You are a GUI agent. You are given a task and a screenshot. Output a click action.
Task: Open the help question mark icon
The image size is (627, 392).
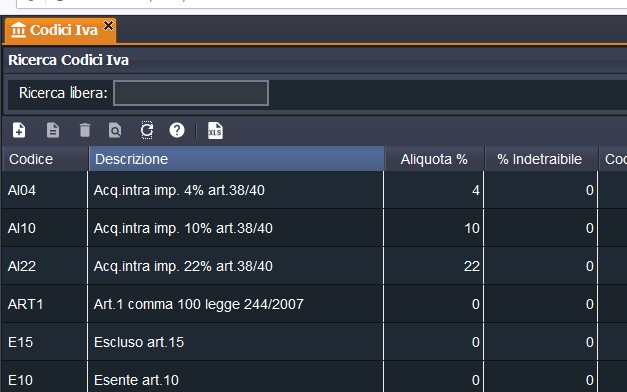coord(177,130)
